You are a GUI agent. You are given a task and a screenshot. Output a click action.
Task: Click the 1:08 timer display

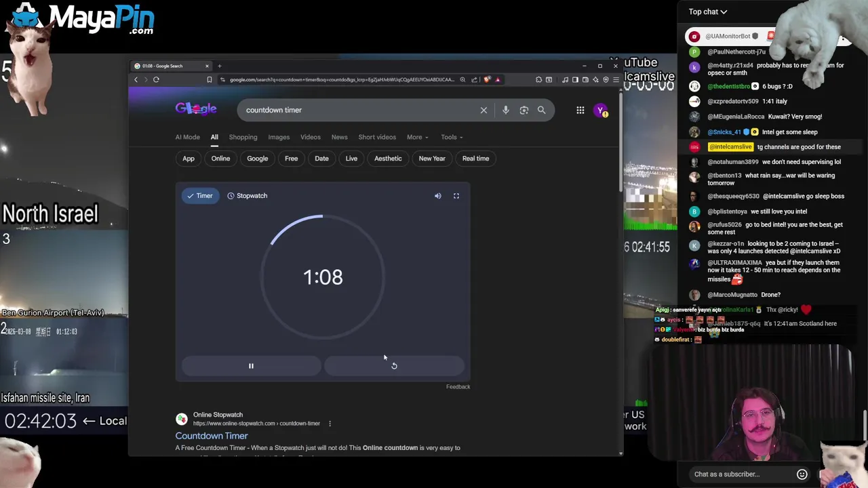point(323,277)
